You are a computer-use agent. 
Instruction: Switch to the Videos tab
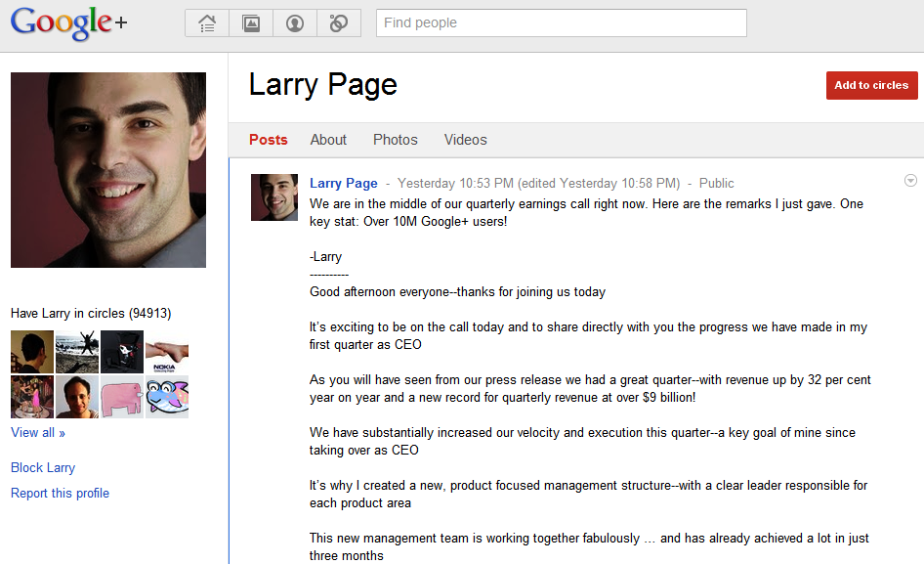coord(466,140)
